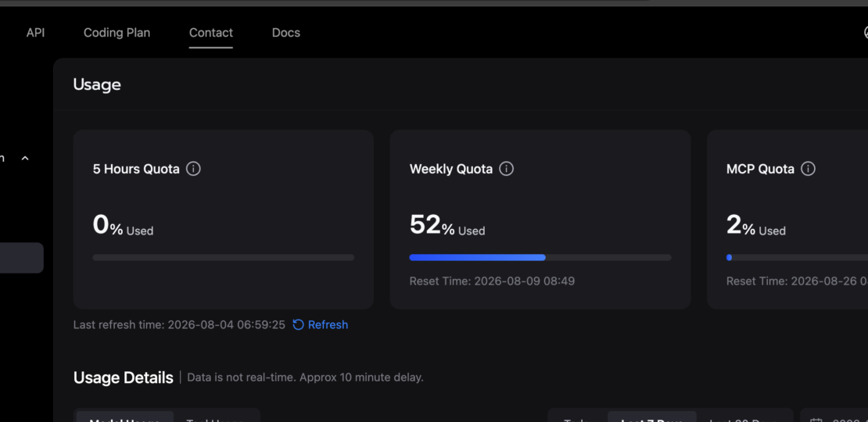Open the API navigation item

(x=35, y=33)
